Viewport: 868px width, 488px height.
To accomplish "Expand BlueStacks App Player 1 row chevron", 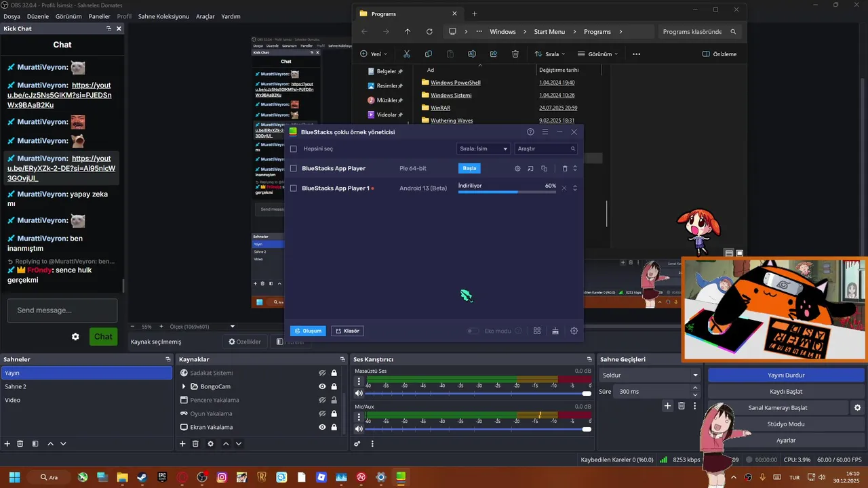I will 575,188.
